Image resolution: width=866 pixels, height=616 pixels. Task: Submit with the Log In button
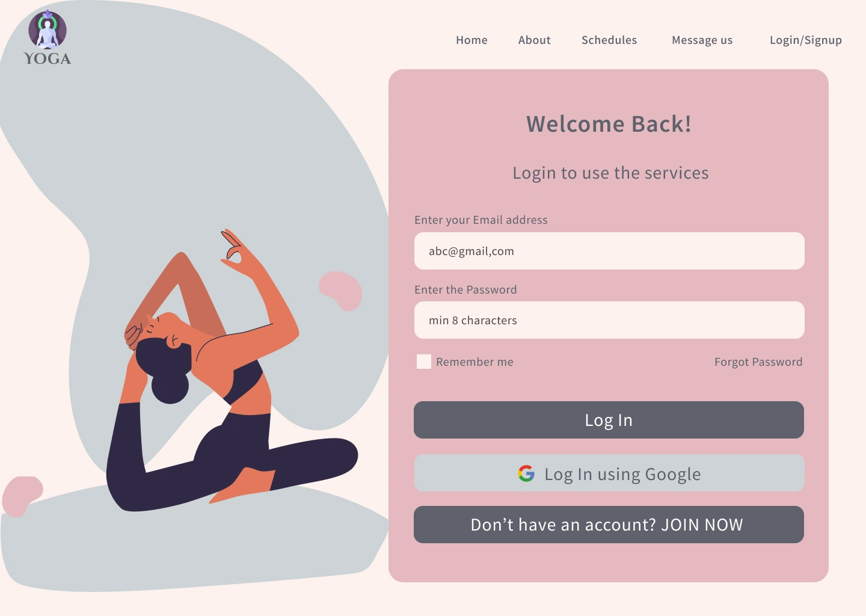tap(609, 420)
